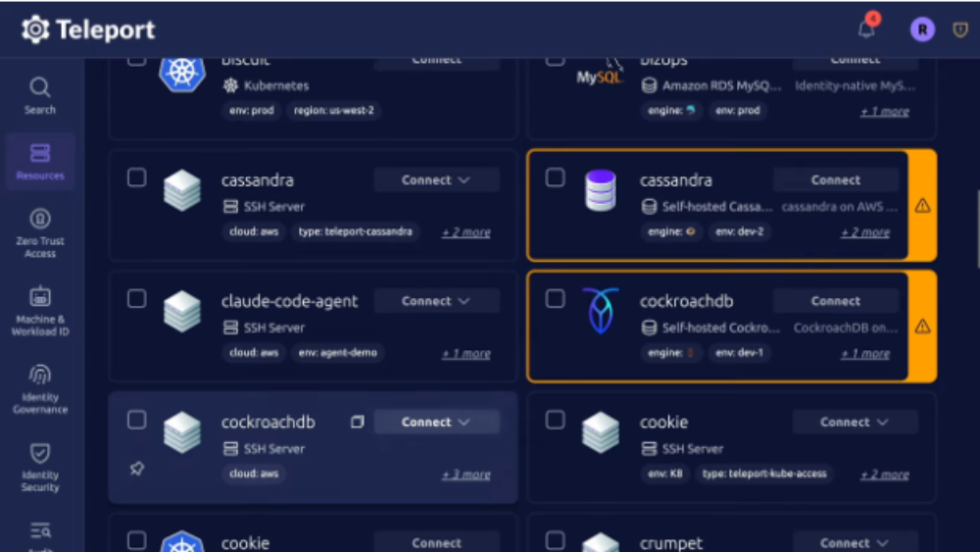Click the claude-code-agent resource name

click(x=289, y=301)
